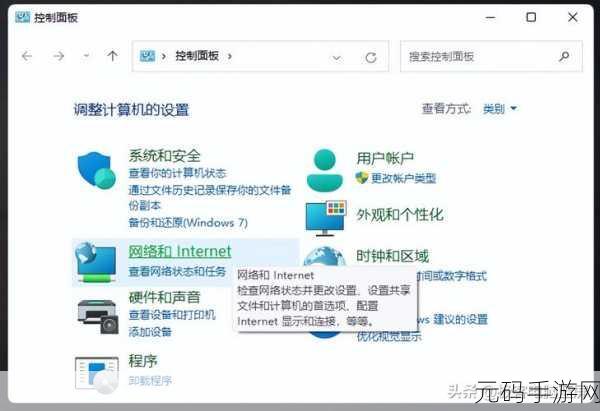Click the Forward navigation arrow
The width and height of the screenshot is (600, 411).
coord(59,57)
